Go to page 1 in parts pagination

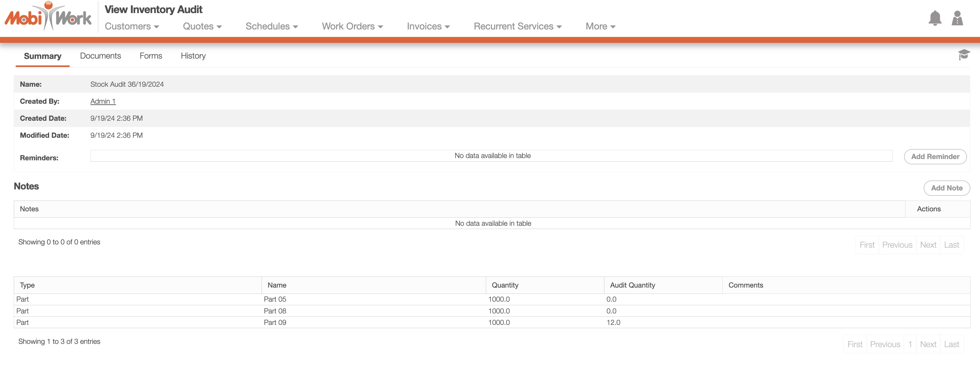[910, 344]
